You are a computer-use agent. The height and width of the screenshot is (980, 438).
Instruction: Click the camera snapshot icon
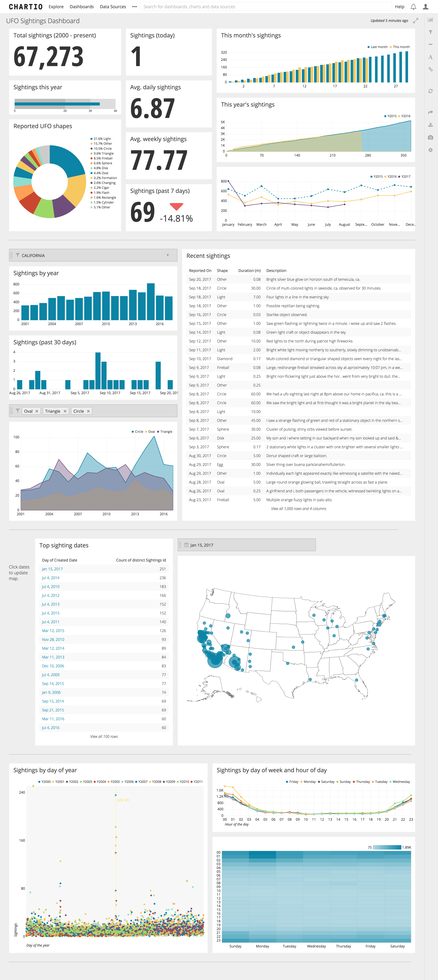click(x=430, y=137)
